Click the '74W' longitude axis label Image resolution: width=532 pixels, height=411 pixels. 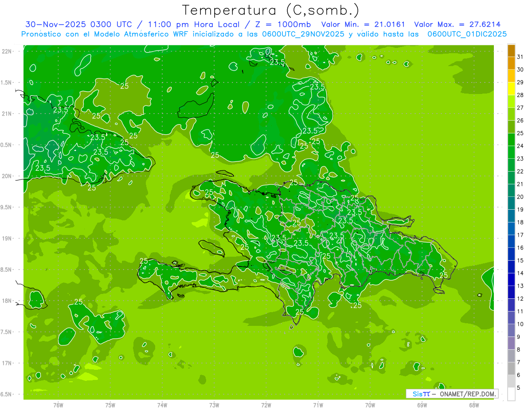tap(162, 405)
